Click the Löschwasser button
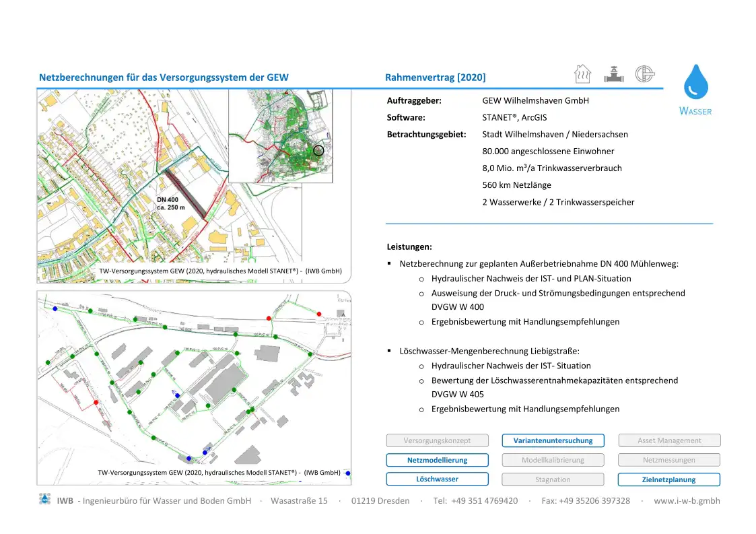Image resolution: width=756 pixels, height=534 pixels. 437,479
